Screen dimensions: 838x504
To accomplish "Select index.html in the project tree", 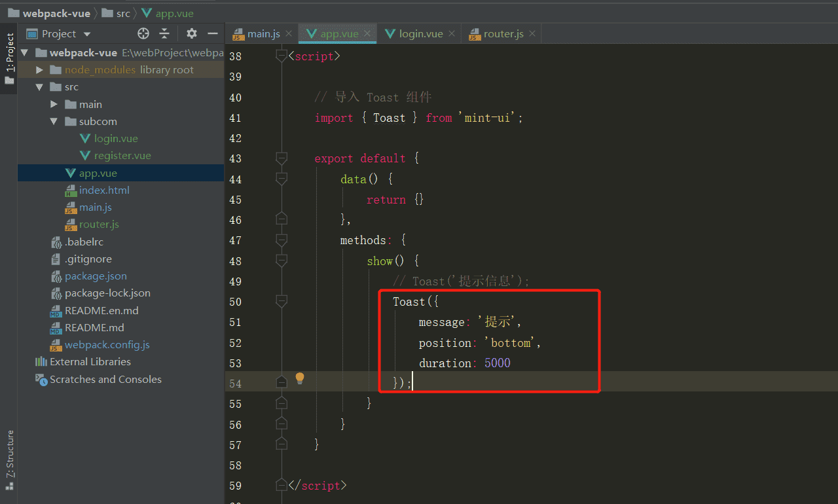I will point(104,190).
